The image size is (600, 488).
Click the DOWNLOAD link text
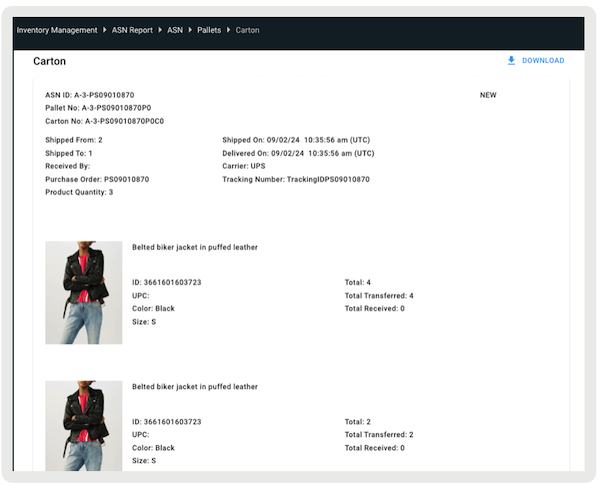pyautogui.click(x=543, y=60)
